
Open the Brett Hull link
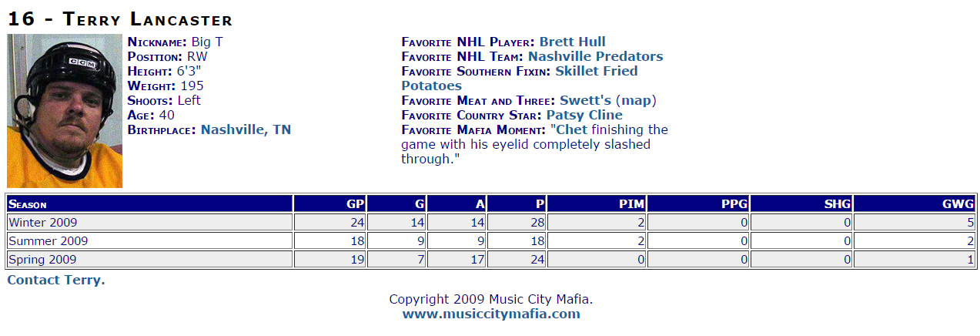tap(572, 42)
